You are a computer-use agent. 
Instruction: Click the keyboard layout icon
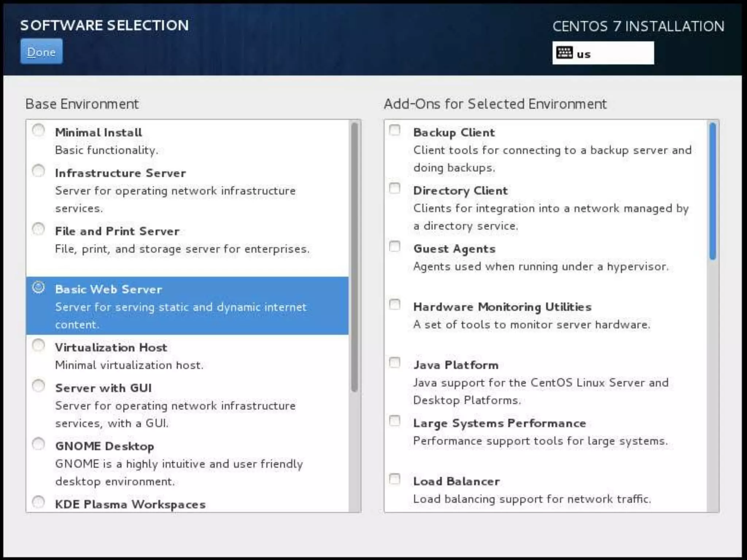coord(564,53)
